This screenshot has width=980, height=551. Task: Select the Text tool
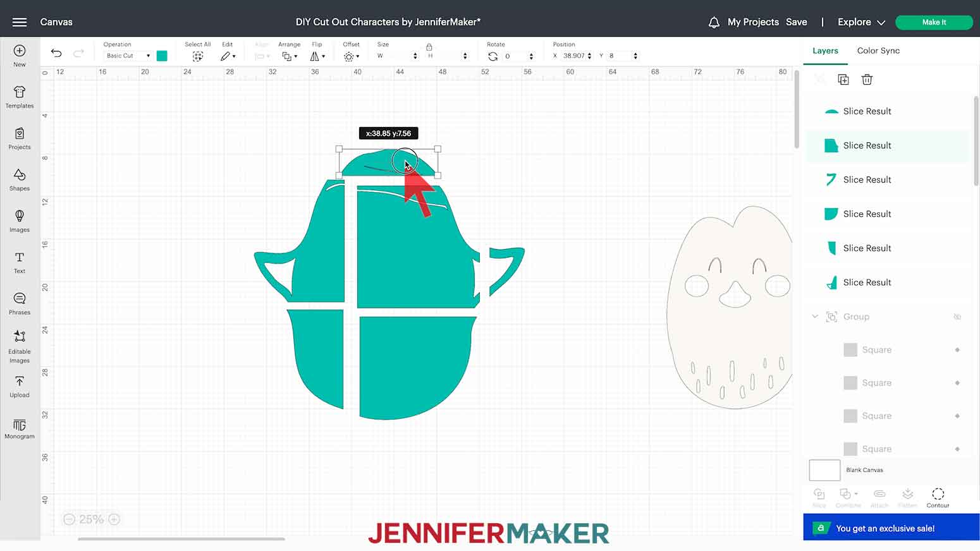click(20, 263)
